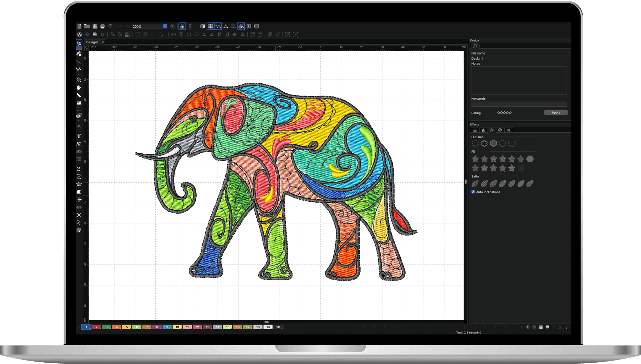Open the 200% zoom level dropdown

point(165,26)
